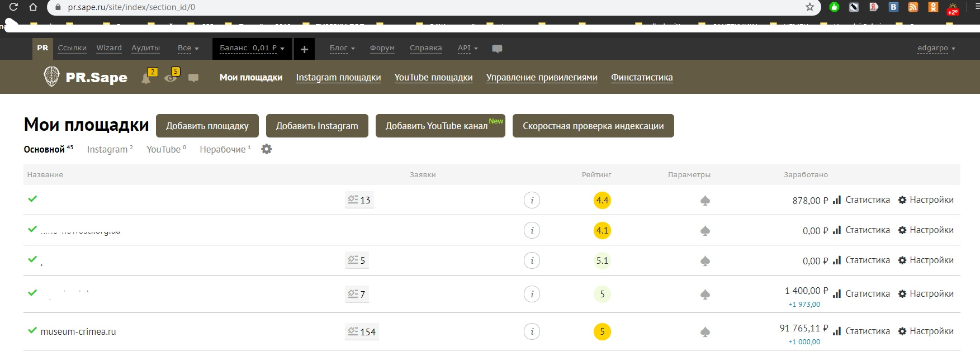Open Wizard in the top bar
980x356 pixels.
click(x=109, y=48)
